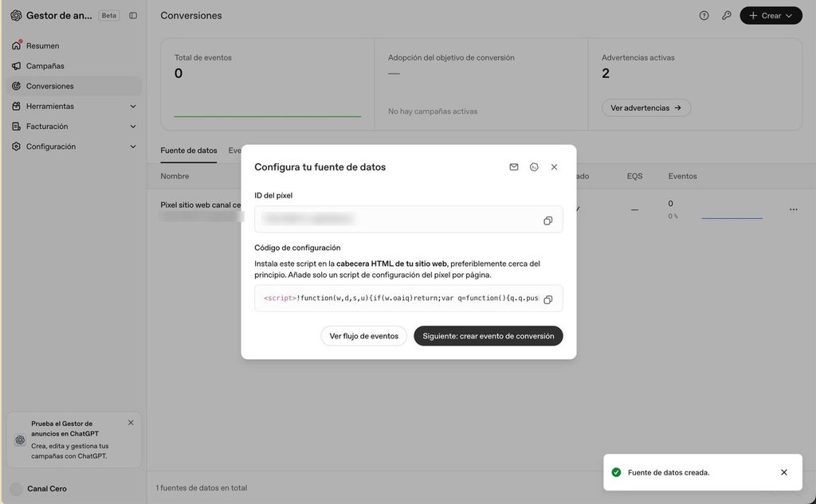Send setup instructions via the mail icon

(514, 167)
